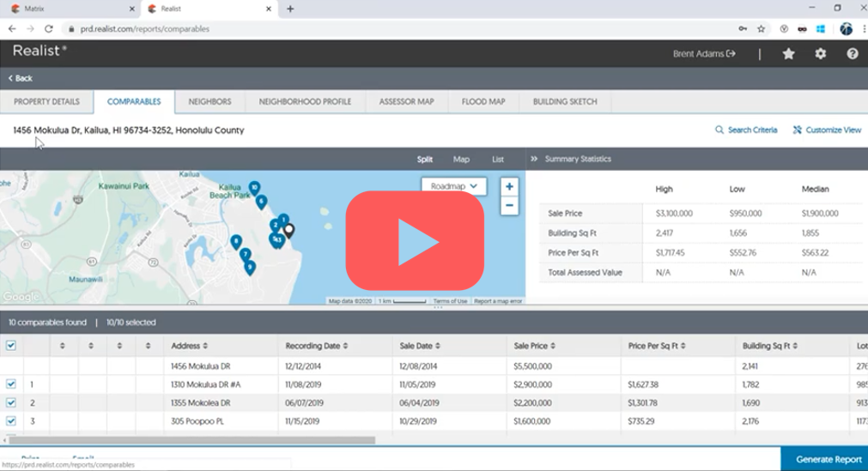Click the black subject property map marker
The image size is (868, 471).
click(x=289, y=231)
